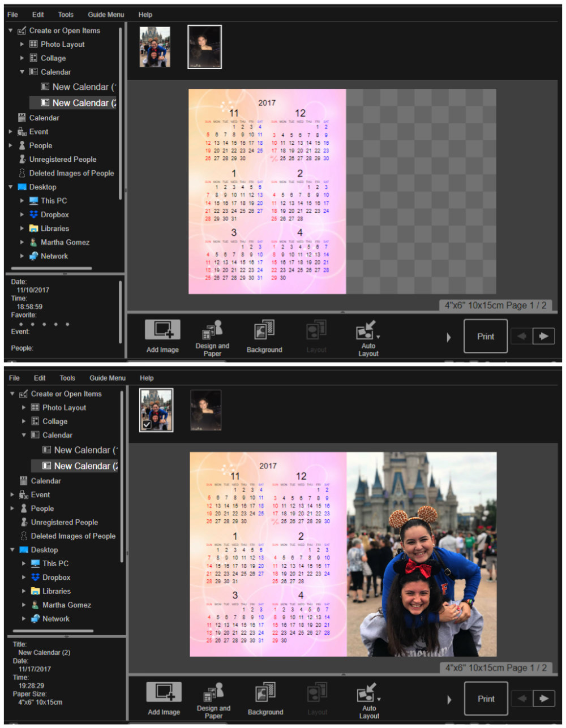Click the Background icon in the upper window

264,330
